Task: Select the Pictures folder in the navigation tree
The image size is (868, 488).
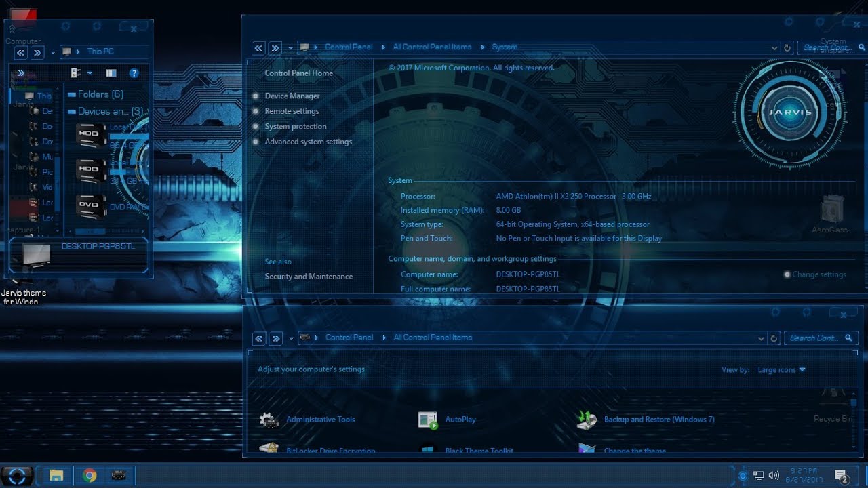Action: pos(42,172)
